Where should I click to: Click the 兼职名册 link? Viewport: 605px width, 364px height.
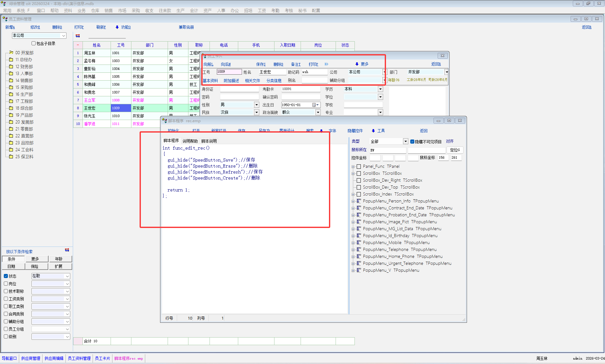click(186, 27)
